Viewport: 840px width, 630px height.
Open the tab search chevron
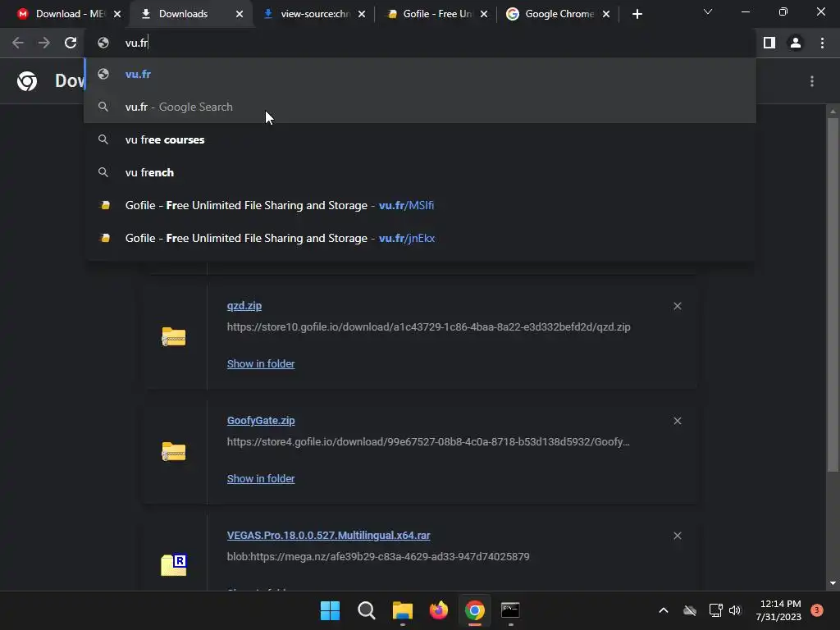[x=708, y=11]
